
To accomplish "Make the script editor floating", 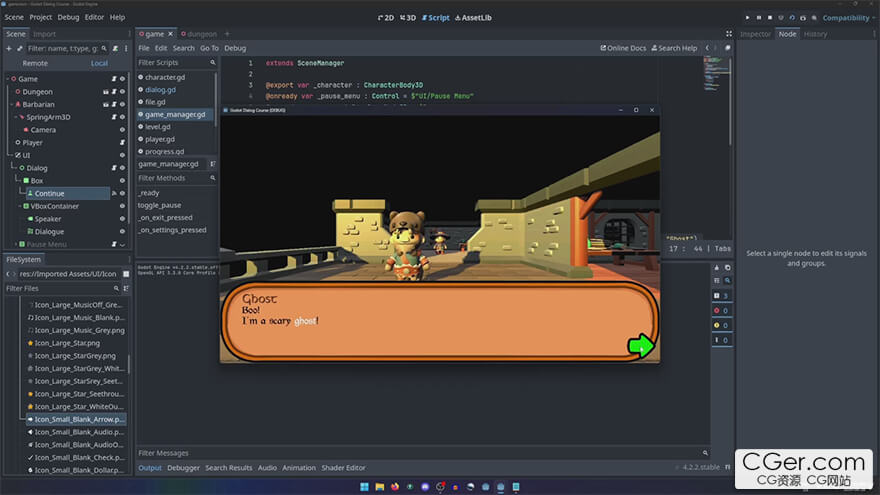I will coord(727,48).
